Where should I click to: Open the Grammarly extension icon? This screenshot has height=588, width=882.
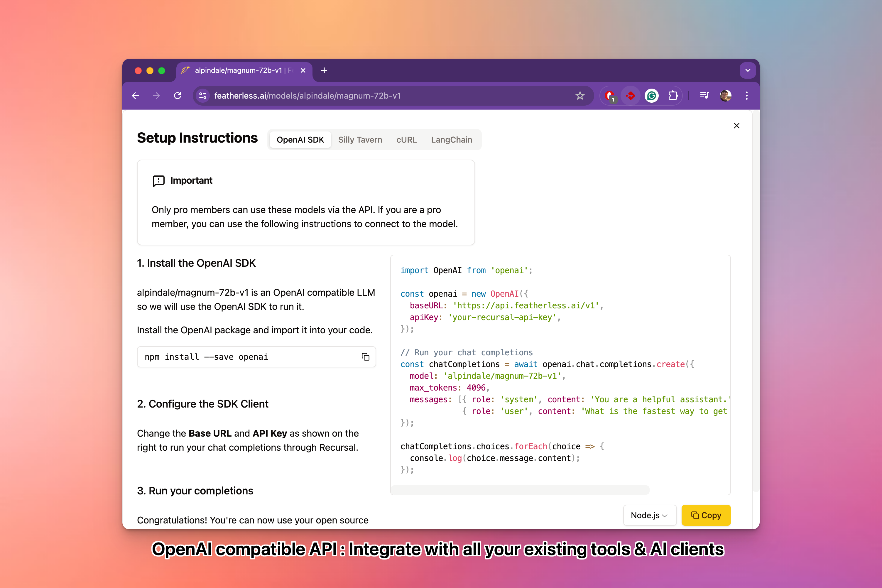652,96
